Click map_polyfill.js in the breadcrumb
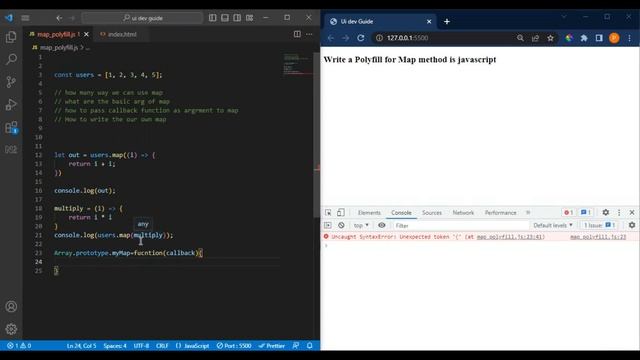 pyautogui.click(x=58, y=48)
